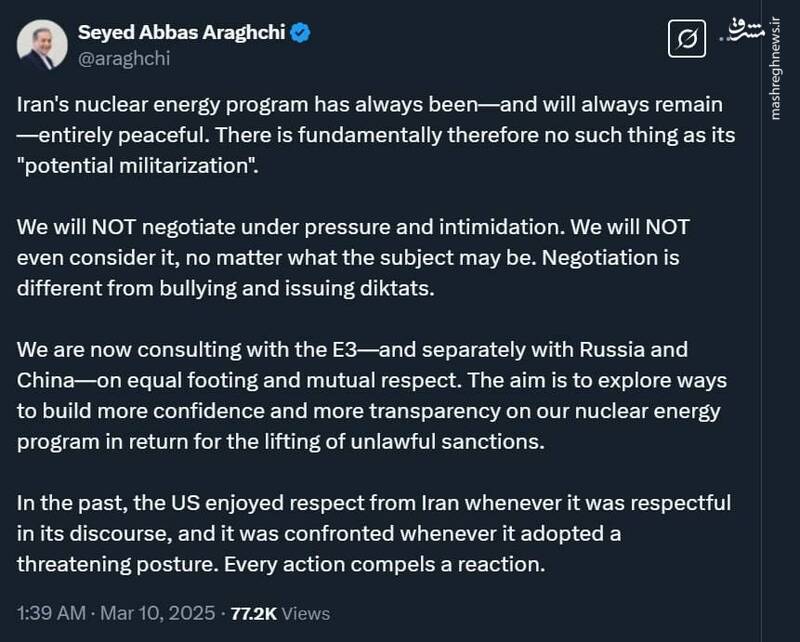
Task: Open Seyed Abbas Araghchi's profile picture
Action: 40,45
